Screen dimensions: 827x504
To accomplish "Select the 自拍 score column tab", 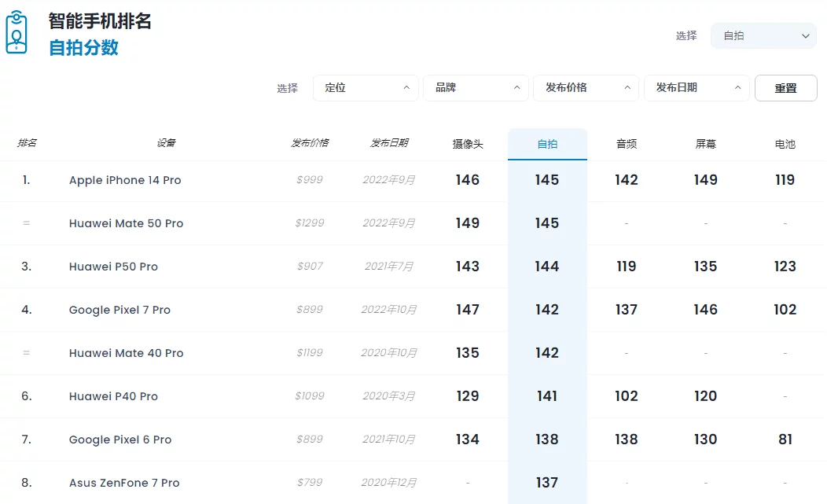I will coord(547,144).
